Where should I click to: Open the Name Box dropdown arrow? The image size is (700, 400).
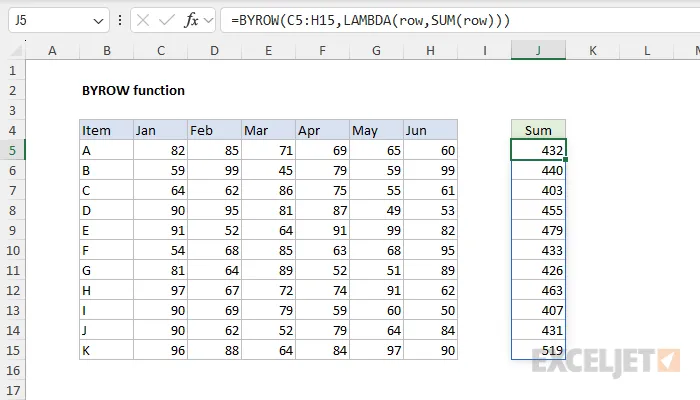[x=98, y=21]
